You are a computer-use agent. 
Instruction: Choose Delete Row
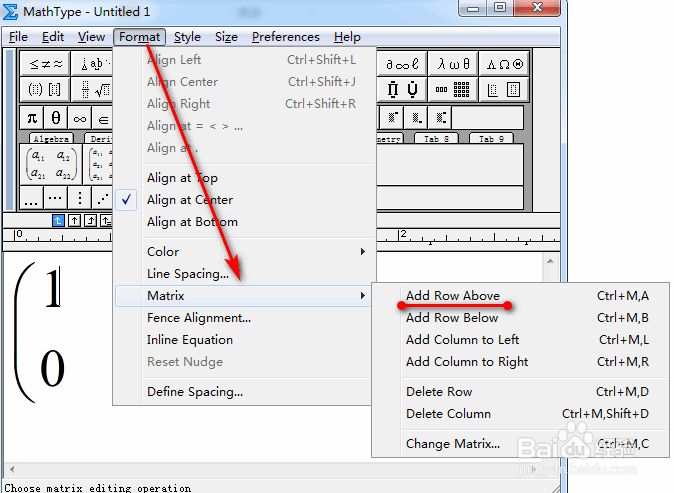tap(521, 392)
